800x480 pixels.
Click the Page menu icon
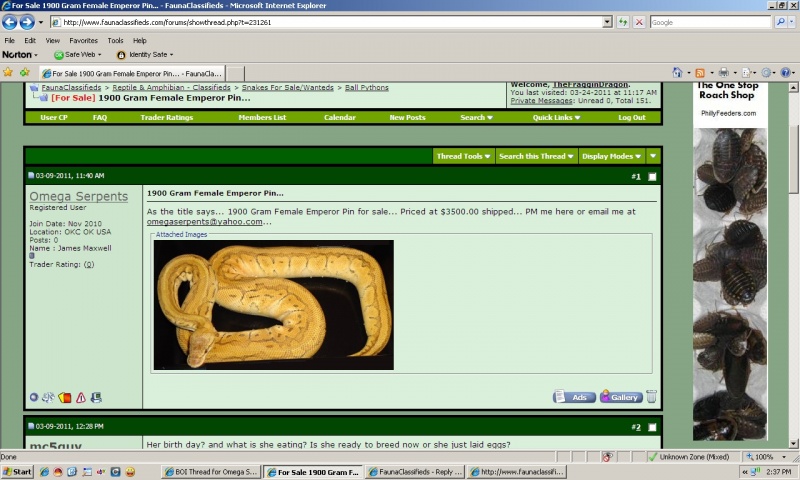[746, 72]
